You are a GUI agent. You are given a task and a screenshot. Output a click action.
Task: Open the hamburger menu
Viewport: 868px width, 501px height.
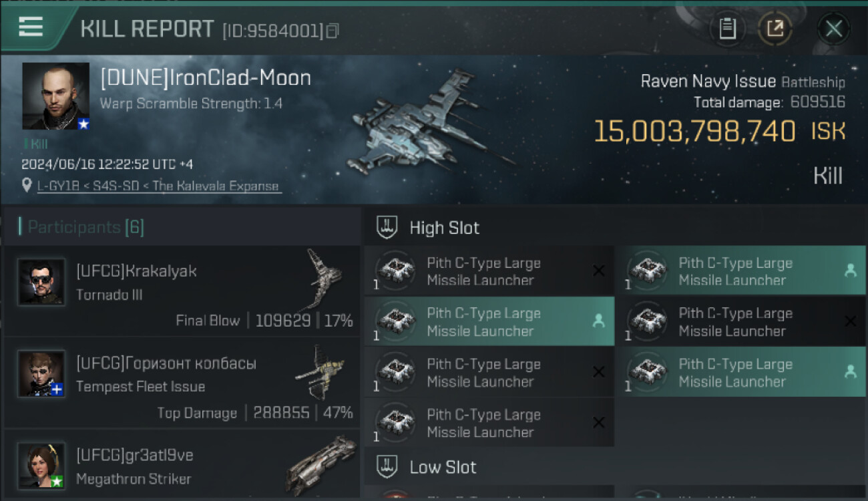coord(31,27)
